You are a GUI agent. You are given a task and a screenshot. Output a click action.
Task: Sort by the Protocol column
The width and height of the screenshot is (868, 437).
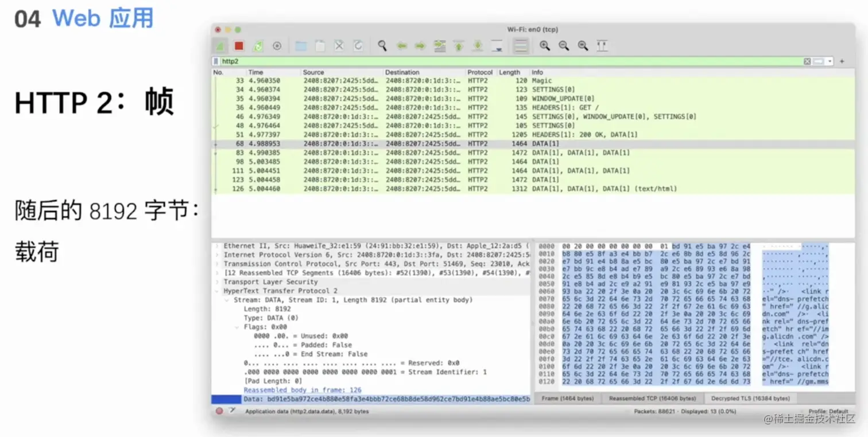click(x=481, y=72)
